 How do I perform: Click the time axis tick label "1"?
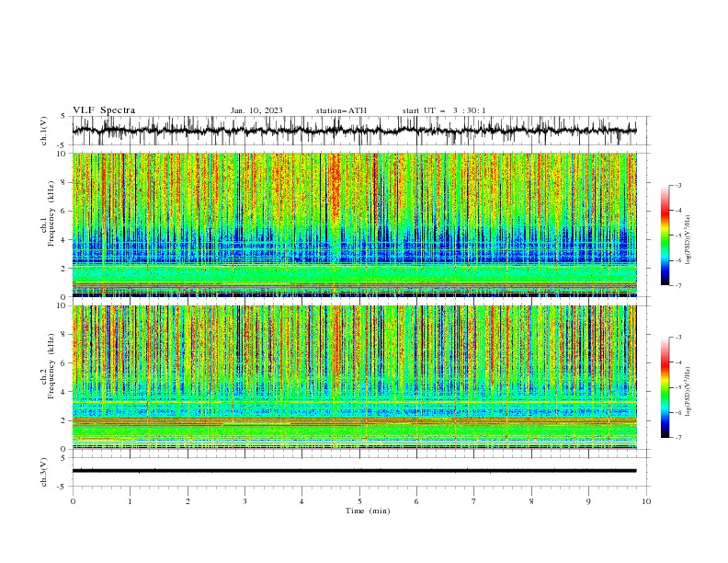tap(130, 501)
